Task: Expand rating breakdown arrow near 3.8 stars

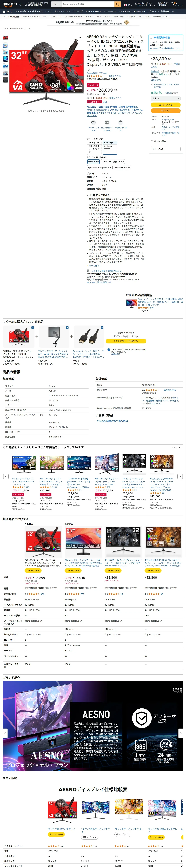Action: pos(104,76)
